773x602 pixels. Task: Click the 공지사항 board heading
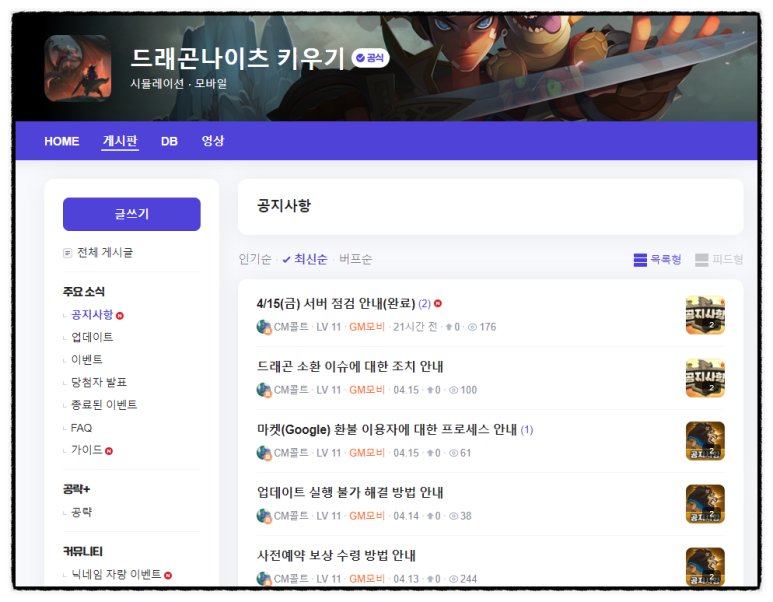click(x=284, y=206)
